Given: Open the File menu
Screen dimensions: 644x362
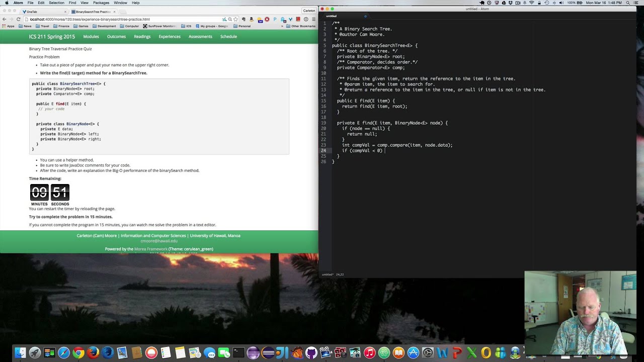Looking at the screenshot, I should pyautogui.click(x=30, y=3).
